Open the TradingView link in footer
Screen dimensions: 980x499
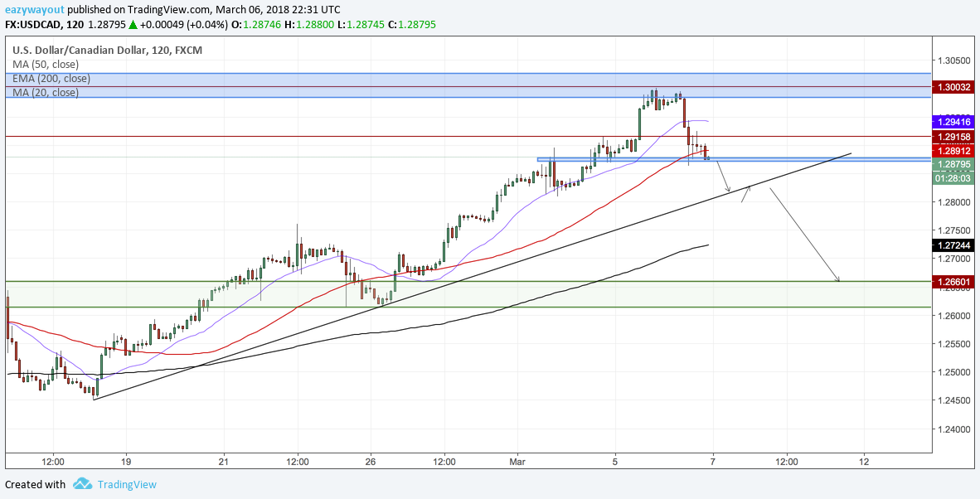[127, 484]
